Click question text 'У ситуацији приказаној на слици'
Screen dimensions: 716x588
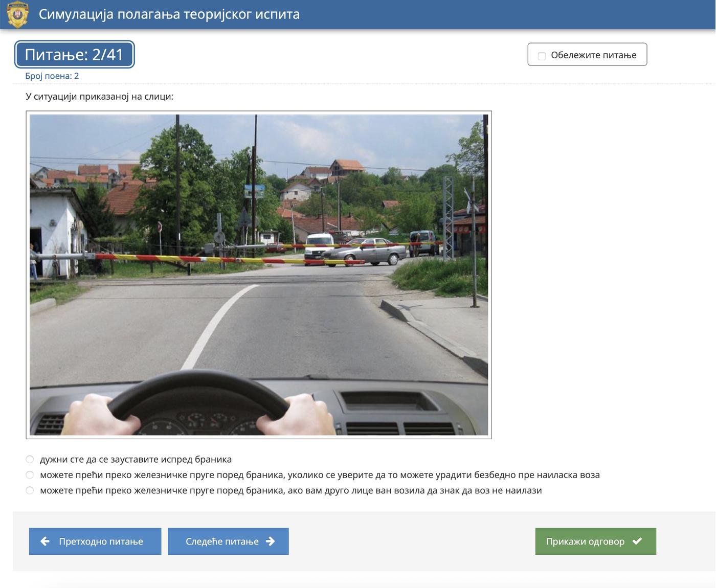pos(99,97)
